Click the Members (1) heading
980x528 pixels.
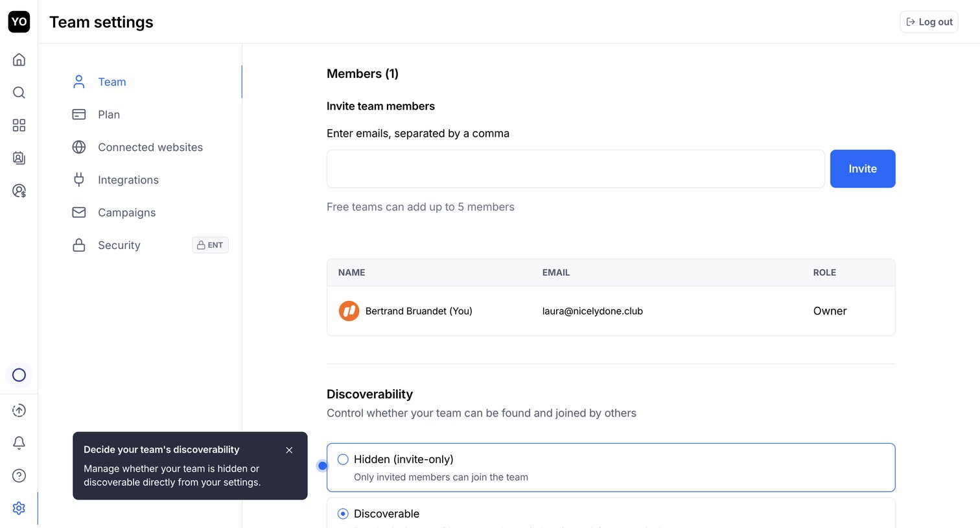(362, 74)
